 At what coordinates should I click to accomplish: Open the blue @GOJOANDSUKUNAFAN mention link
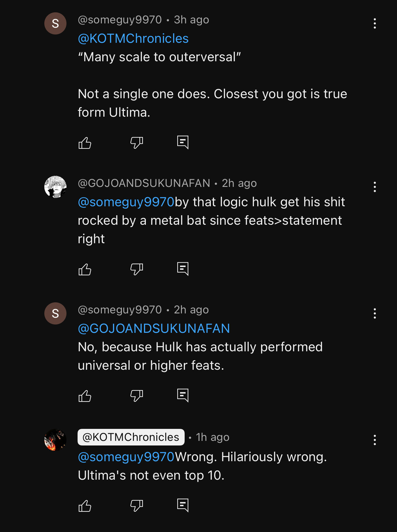(154, 328)
